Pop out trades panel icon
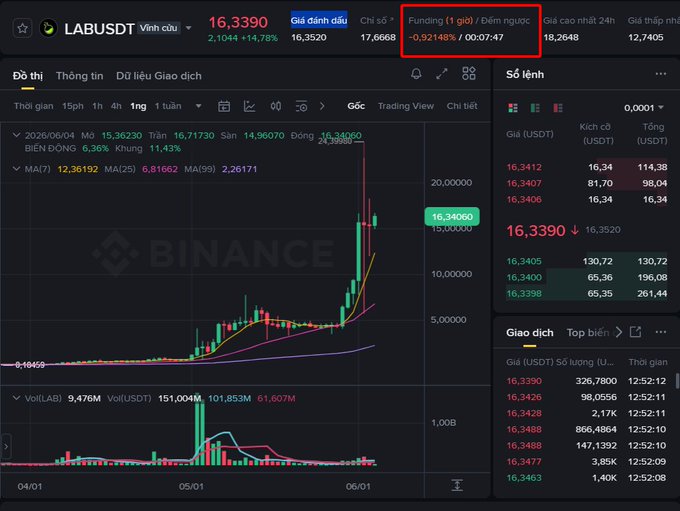The width and height of the screenshot is (680, 511). tap(635, 332)
